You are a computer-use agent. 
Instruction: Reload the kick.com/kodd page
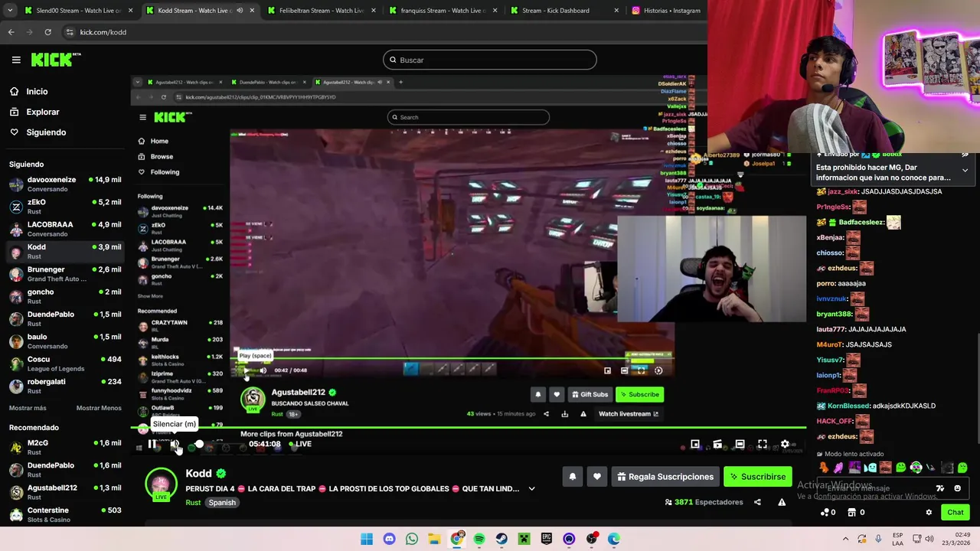tap(47, 32)
